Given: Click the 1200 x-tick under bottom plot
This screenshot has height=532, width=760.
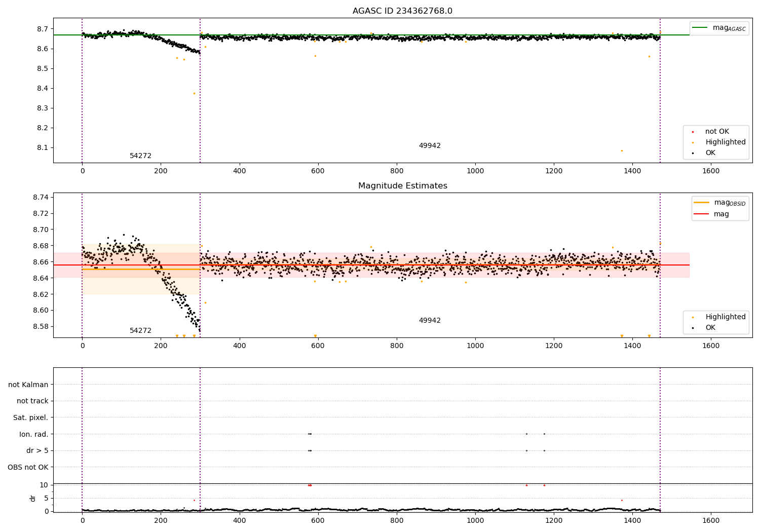Looking at the screenshot, I should 554,520.
